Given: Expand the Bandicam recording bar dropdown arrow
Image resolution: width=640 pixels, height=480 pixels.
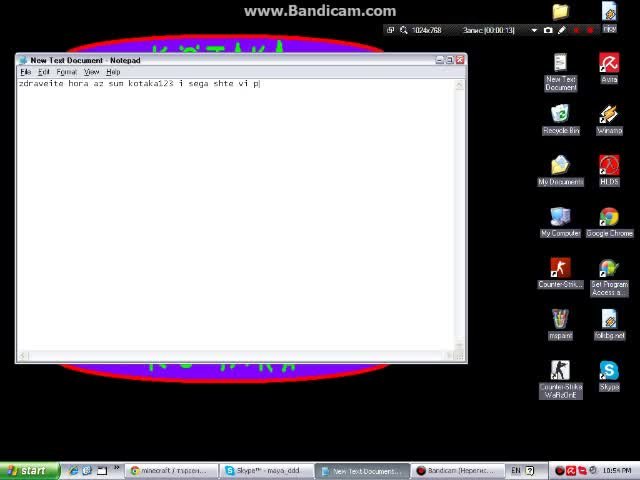Looking at the screenshot, I should click(x=533, y=30).
